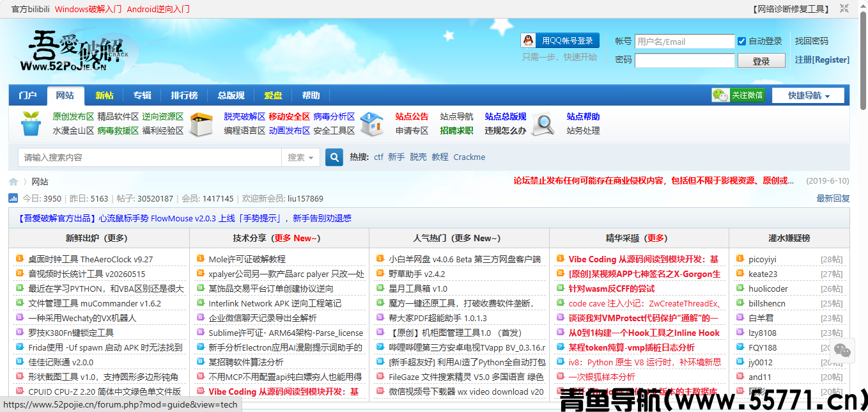Viewport: 868px width, 412px height.
Task: Toggle the 自动登录 checkbox
Action: (741, 41)
